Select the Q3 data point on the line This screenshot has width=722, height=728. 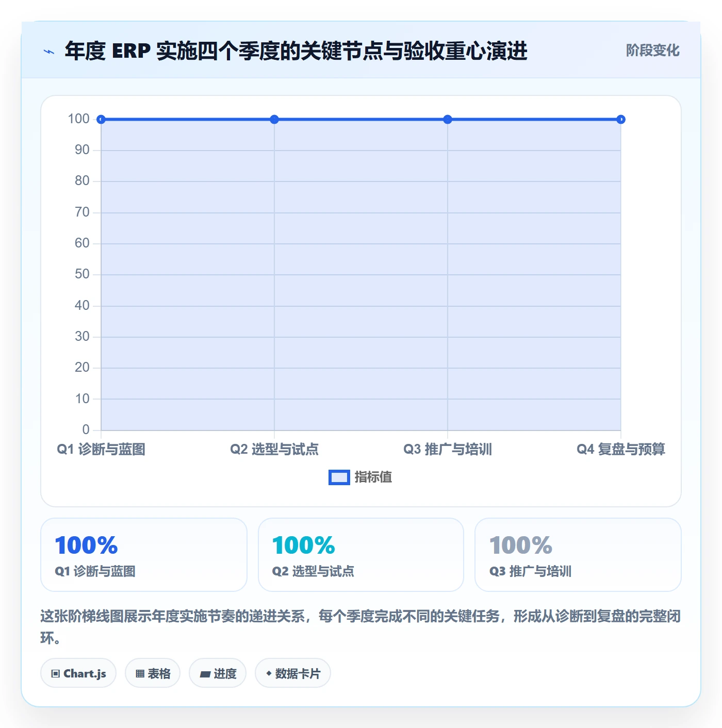(x=448, y=120)
